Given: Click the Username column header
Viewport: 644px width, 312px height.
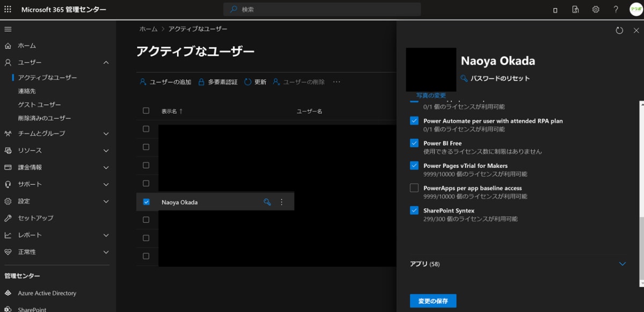Looking at the screenshot, I should pyautogui.click(x=309, y=111).
